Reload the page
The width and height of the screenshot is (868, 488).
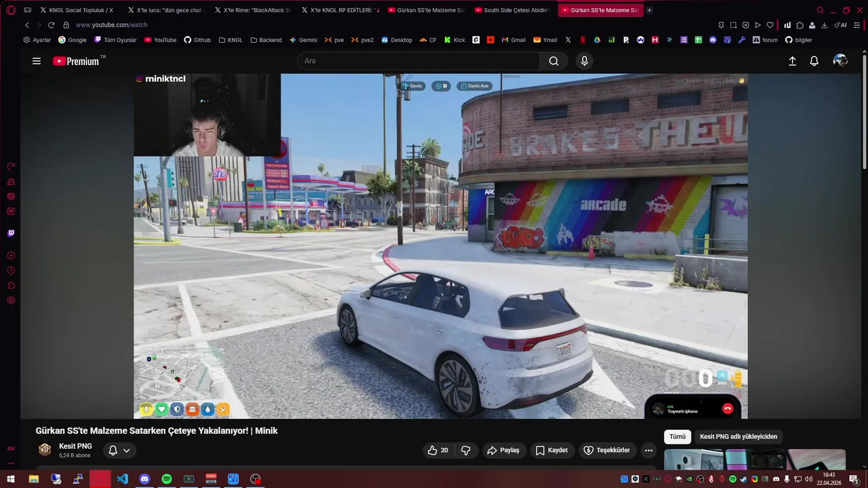51,25
